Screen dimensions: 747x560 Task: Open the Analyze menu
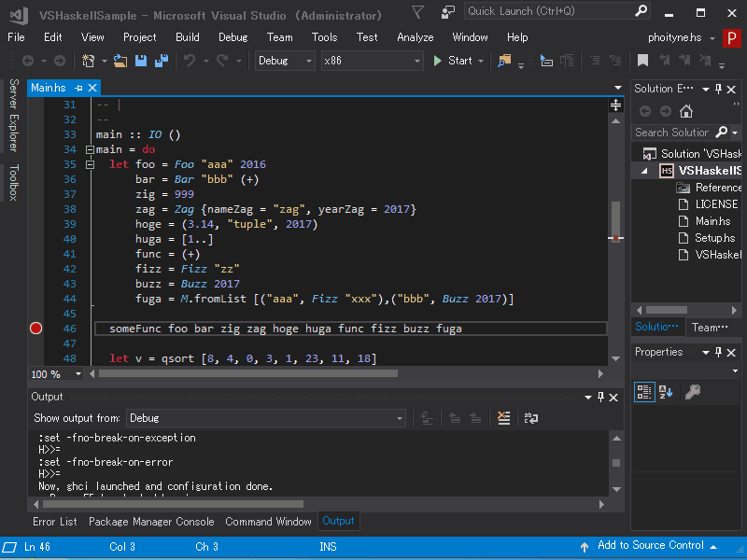click(x=415, y=37)
